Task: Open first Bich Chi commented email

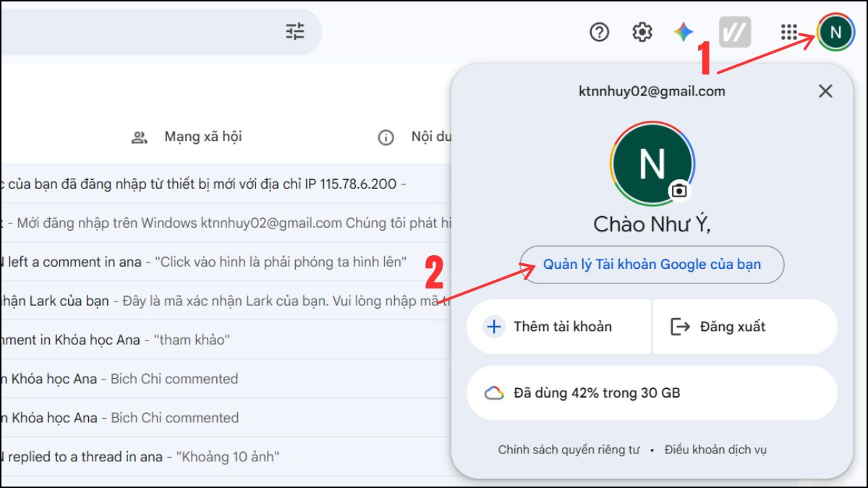Action: pyautogui.click(x=226, y=379)
